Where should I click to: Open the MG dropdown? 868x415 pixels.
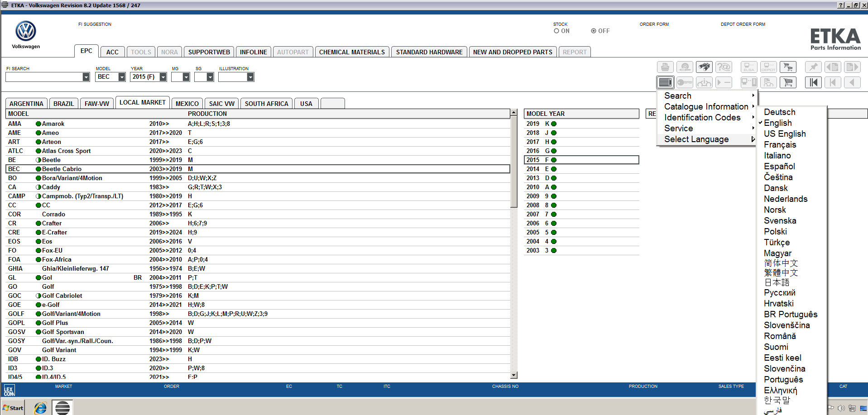click(x=186, y=77)
